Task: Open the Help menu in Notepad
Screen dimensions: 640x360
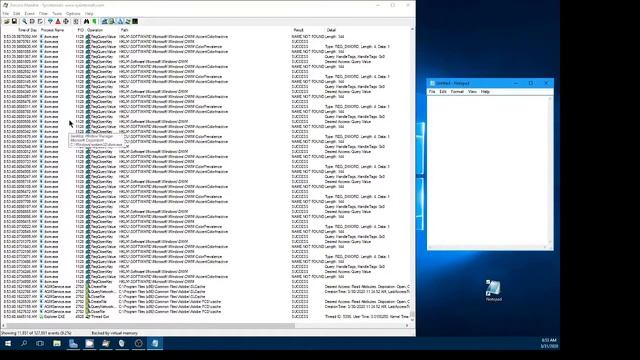Action: click(485, 92)
